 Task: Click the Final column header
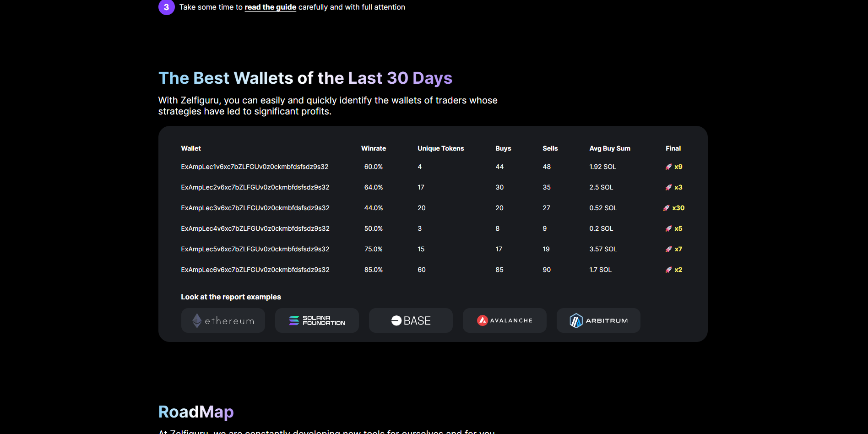(673, 148)
